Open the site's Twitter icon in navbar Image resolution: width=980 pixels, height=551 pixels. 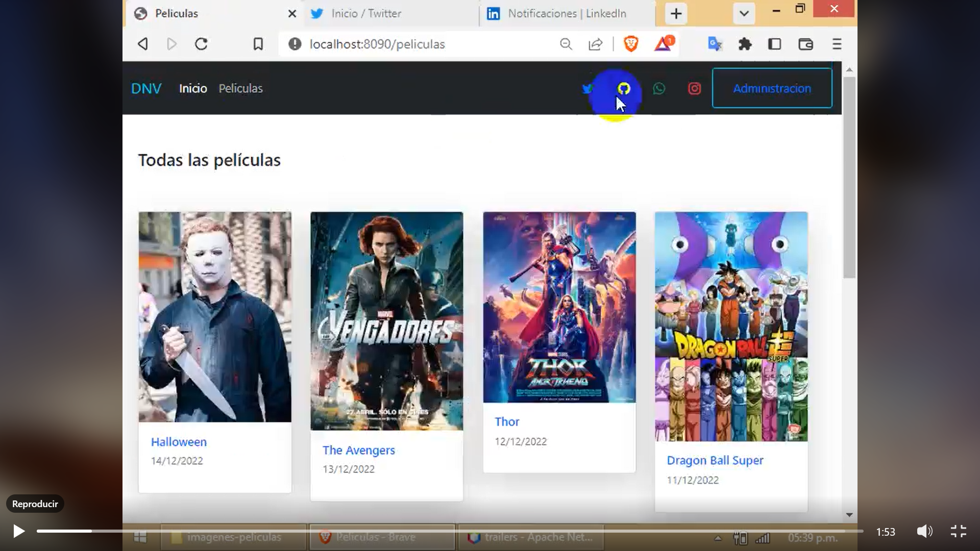click(x=588, y=88)
